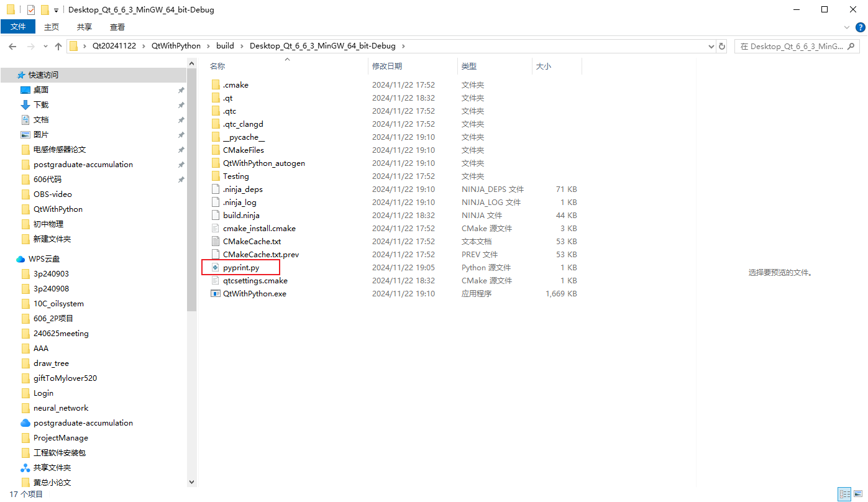Open the address bar history dropdown
Viewport: 868px width, 502px height.
(711, 46)
